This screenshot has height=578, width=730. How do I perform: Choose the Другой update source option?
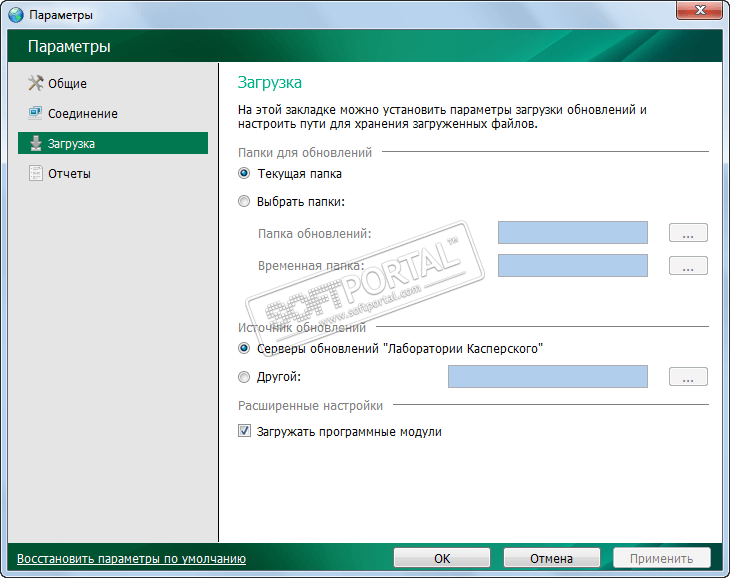pyautogui.click(x=244, y=376)
